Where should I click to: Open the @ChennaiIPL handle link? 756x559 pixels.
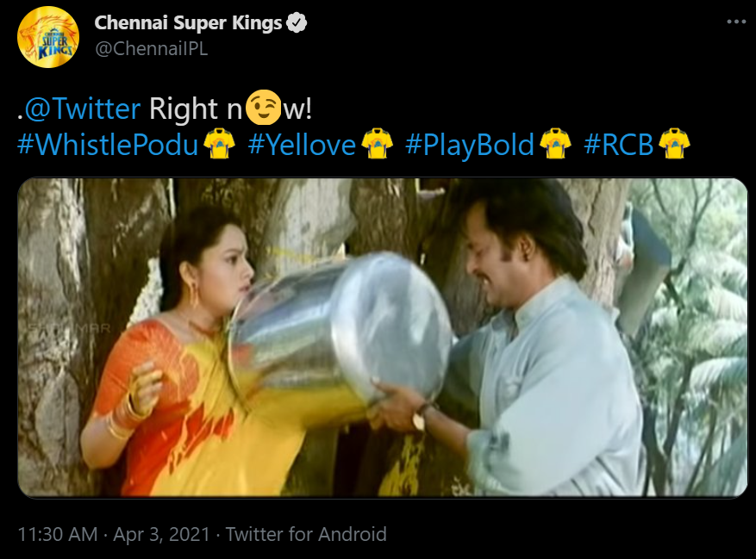pos(152,48)
